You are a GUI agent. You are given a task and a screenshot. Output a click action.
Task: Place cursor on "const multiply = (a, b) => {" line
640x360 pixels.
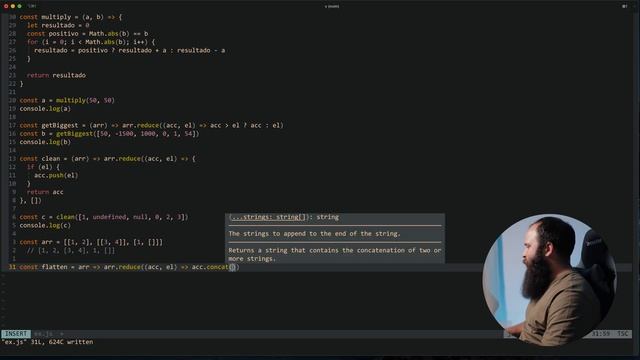tap(71, 17)
